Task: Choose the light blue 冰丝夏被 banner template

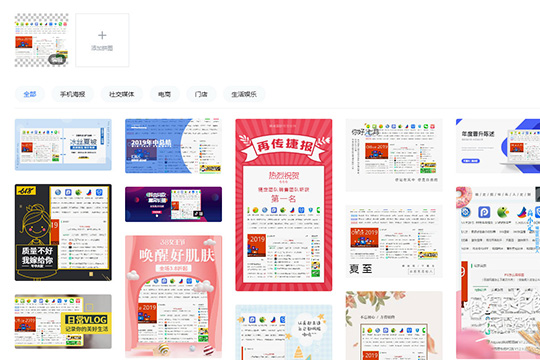Action: coord(63,145)
